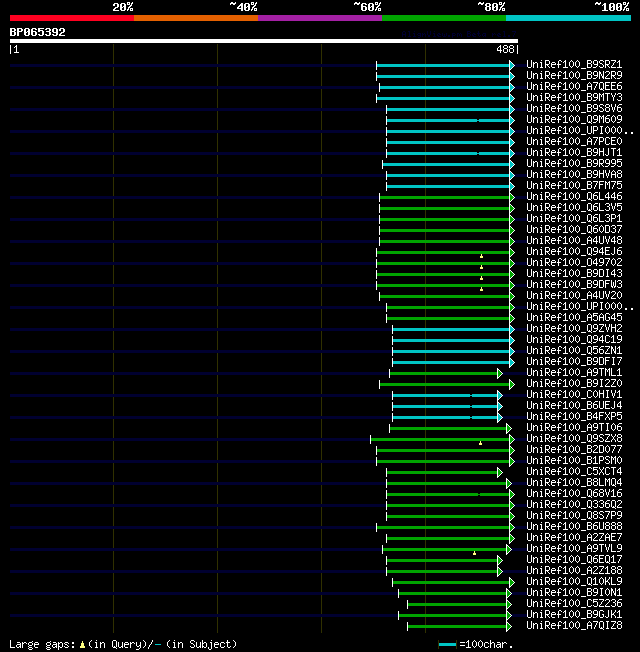The width and height of the screenshot is (640, 652).
Task: Click the UniRef100_Q68V16 label
Action: pos(574,494)
